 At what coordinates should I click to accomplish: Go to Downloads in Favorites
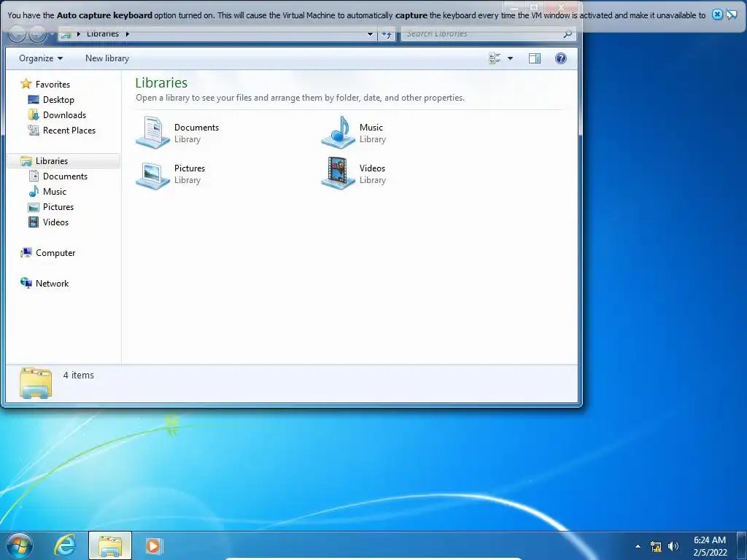pyautogui.click(x=64, y=114)
